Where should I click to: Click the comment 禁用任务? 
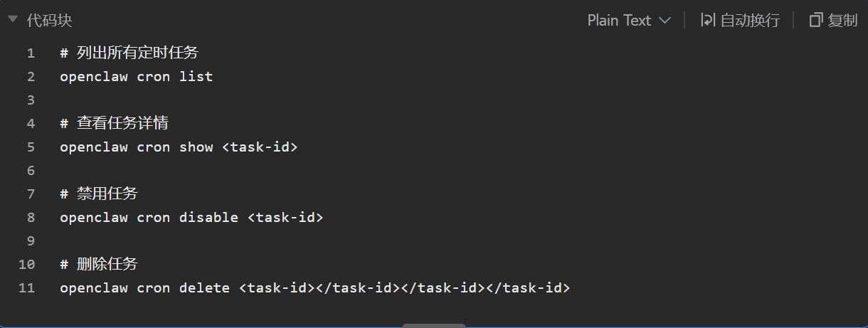107,194
